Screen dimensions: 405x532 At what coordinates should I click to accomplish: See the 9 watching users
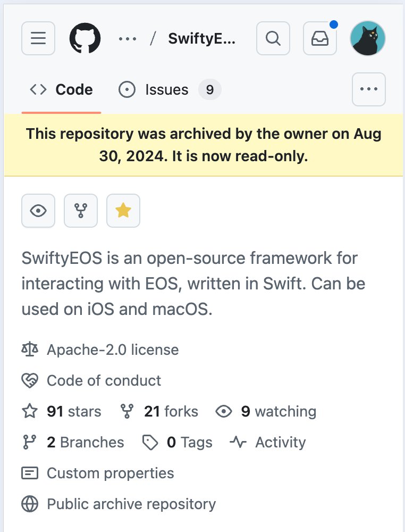[278, 411]
